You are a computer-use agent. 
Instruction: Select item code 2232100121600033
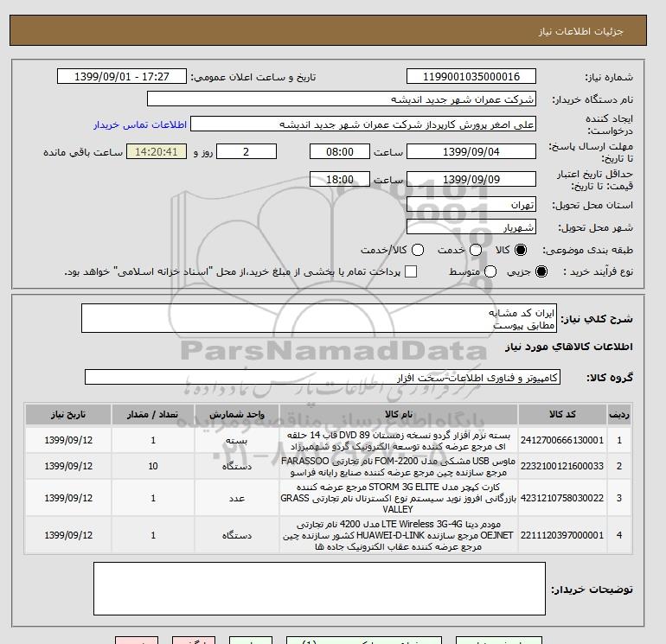tap(562, 466)
